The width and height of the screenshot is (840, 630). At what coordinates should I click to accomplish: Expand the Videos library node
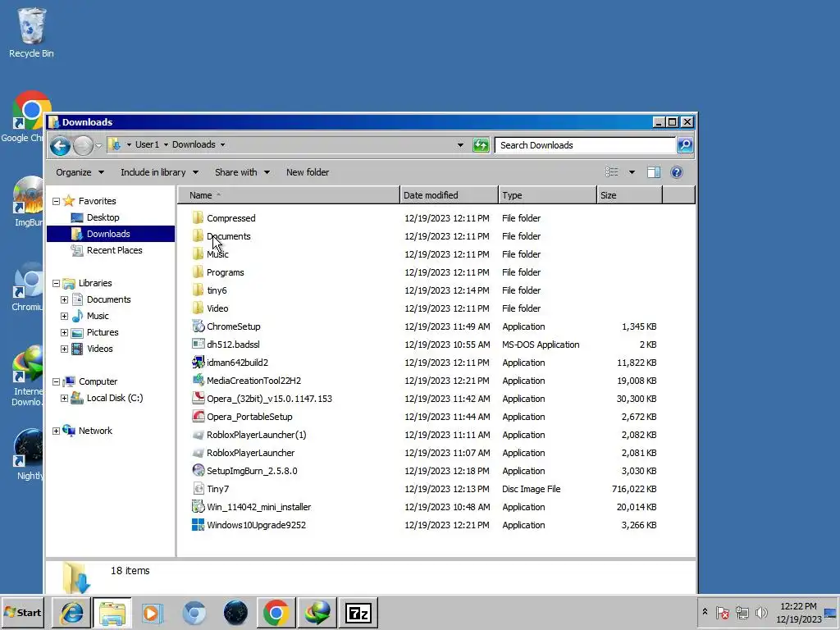[x=64, y=349]
